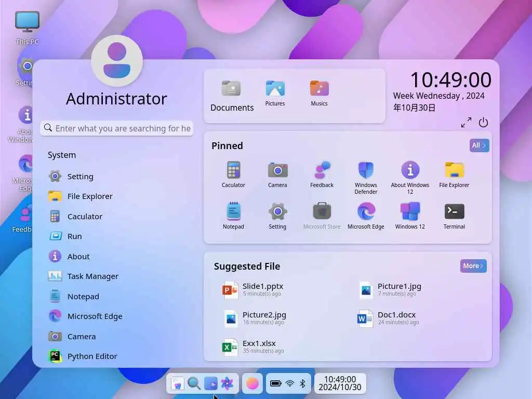Open File Explorer in Pinned grid

pyautogui.click(x=454, y=174)
